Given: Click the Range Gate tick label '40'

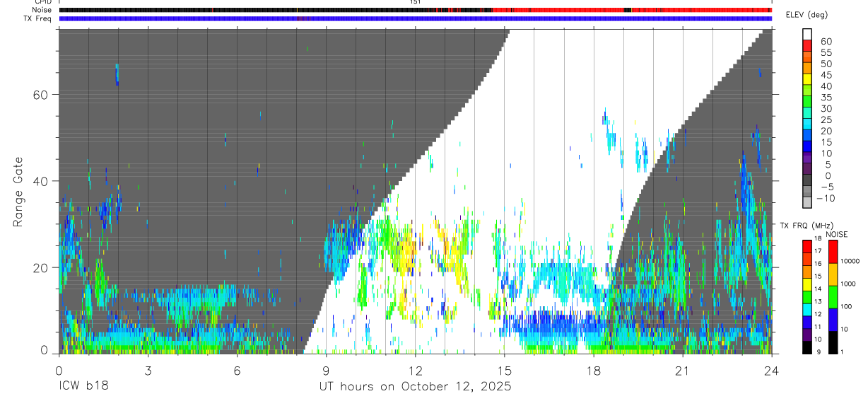Looking at the screenshot, I should (x=40, y=181).
